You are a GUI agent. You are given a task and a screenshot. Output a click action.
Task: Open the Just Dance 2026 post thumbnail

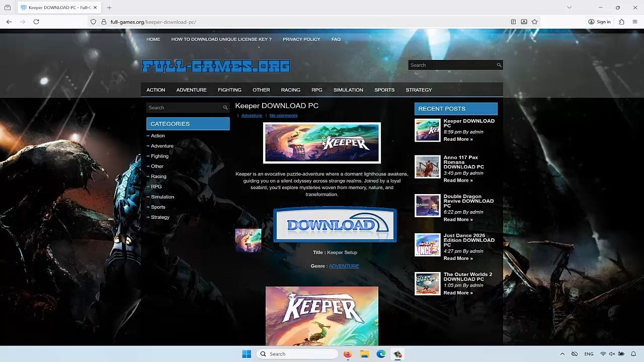point(427,245)
